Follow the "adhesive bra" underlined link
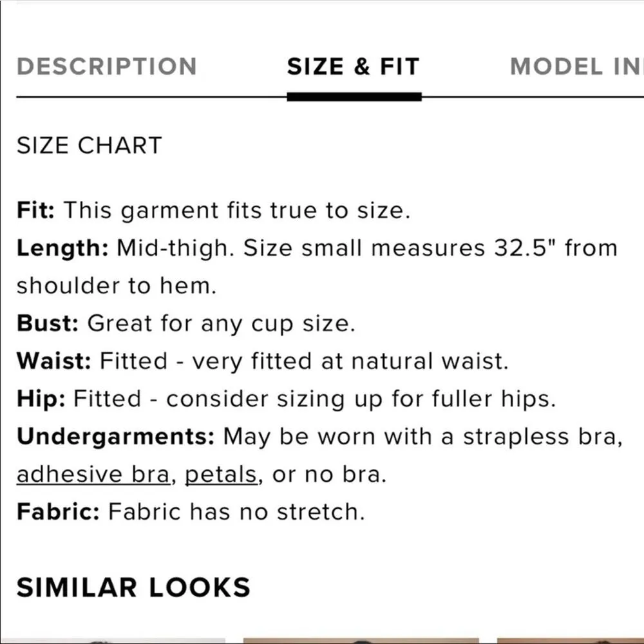 (x=95, y=475)
